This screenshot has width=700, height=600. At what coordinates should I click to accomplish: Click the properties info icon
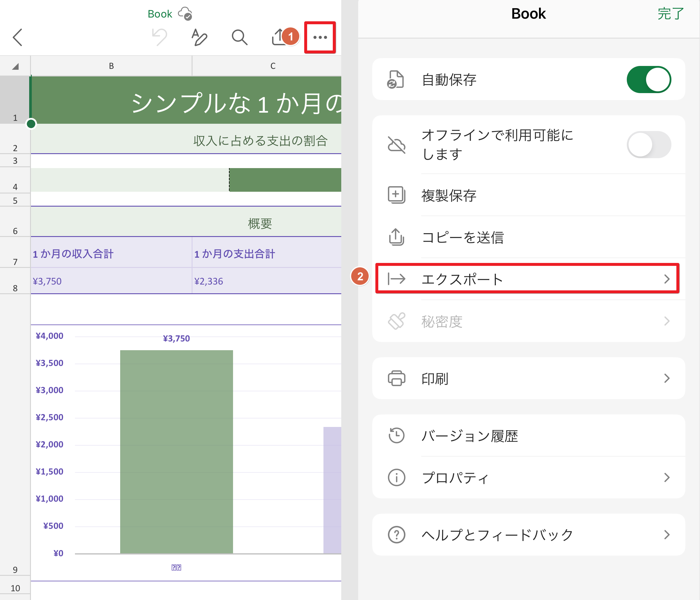click(x=396, y=477)
